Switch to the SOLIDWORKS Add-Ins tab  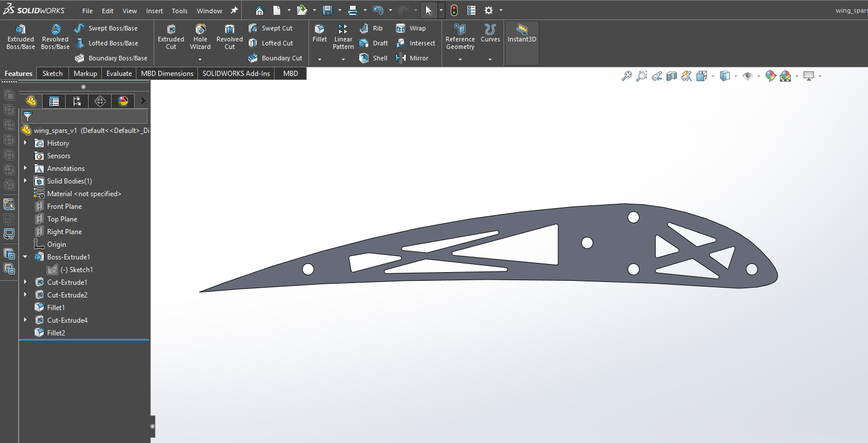236,74
